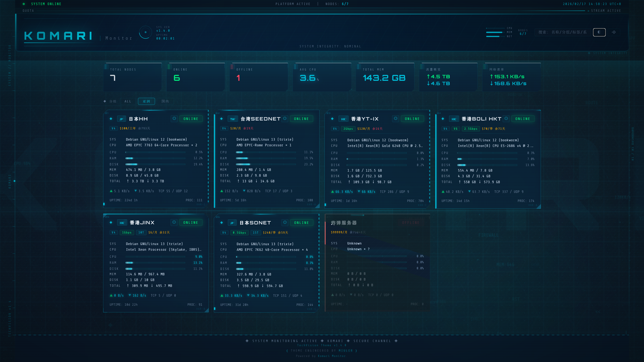This screenshot has width=644, height=362.
Task: Click the MIULER link in the footer
Action: (x=345, y=351)
